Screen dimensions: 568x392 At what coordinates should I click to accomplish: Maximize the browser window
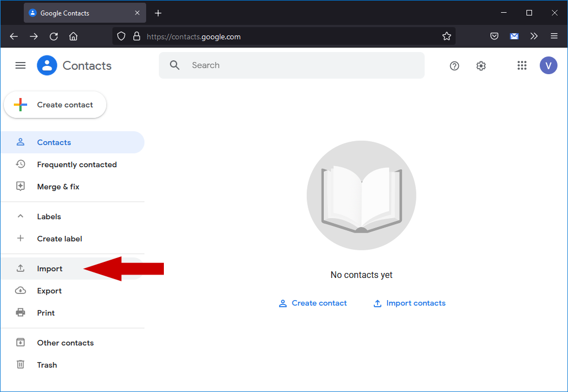coord(529,13)
